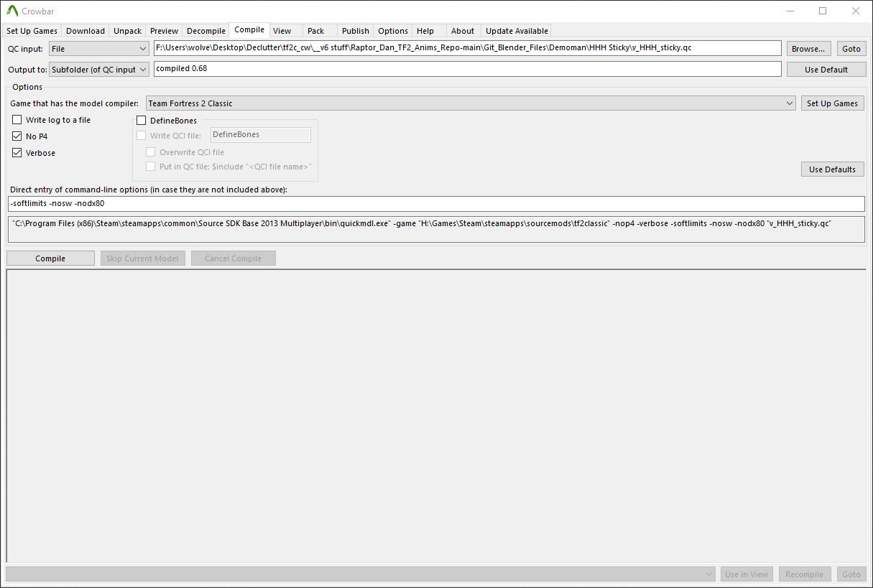This screenshot has height=588, width=873.
Task: Click the Crowbar app icon in title bar
Action: 12,11
